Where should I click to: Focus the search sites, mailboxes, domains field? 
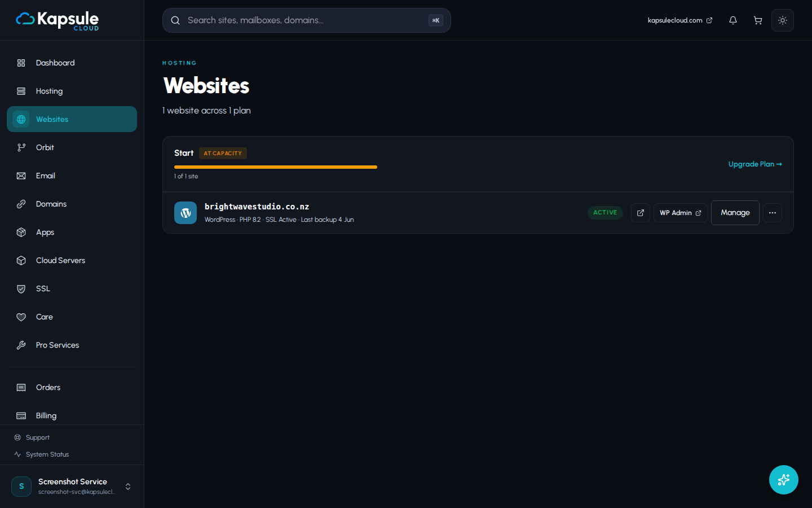(x=307, y=20)
